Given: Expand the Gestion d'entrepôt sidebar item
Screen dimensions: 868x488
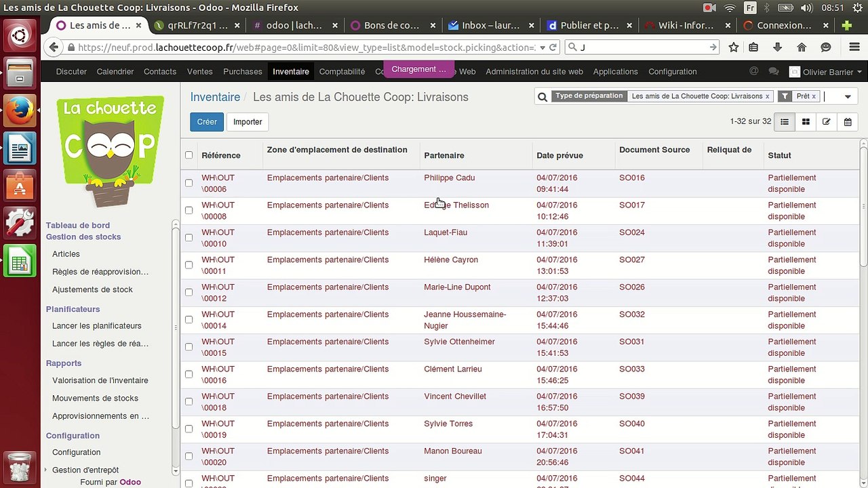Looking at the screenshot, I should click(x=85, y=470).
